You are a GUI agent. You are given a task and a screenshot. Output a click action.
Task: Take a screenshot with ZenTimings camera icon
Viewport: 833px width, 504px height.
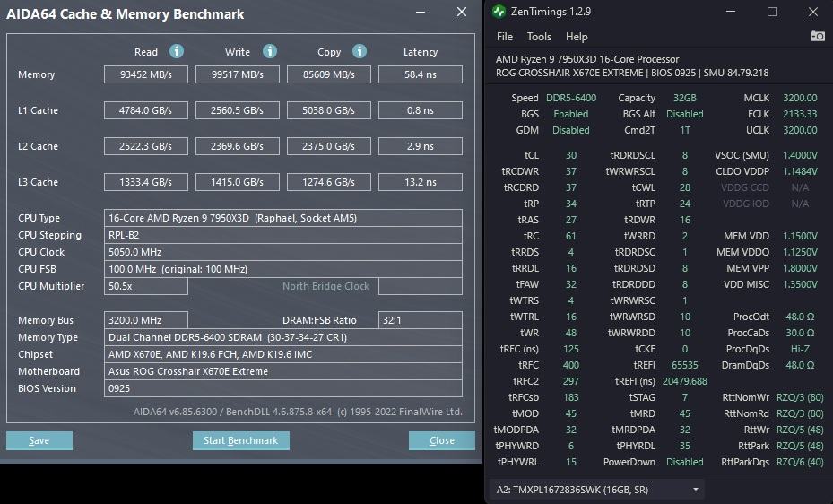coord(817,36)
